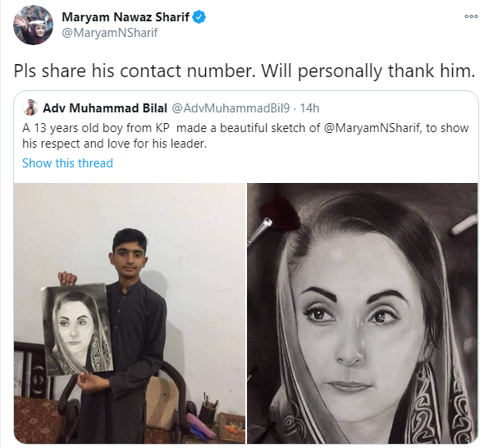Click the @AdvMuhammadBil9 handle
489x448 pixels.
(x=231, y=108)
